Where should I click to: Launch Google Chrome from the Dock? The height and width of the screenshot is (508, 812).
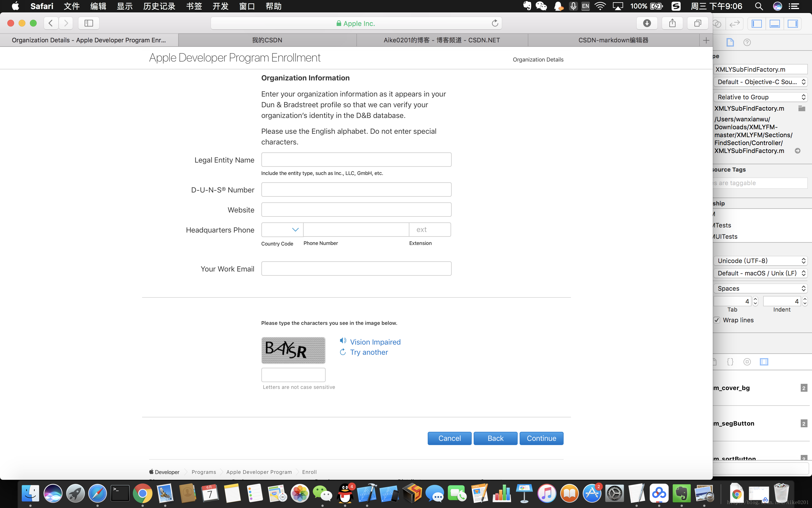143,493
